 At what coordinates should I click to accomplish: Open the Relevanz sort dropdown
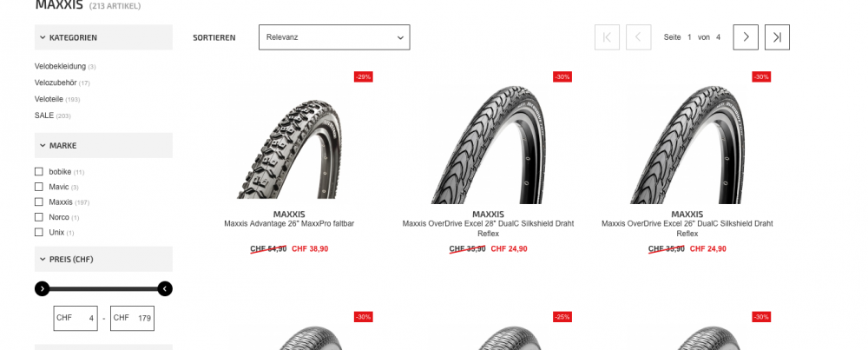click(x=334, y=37)
